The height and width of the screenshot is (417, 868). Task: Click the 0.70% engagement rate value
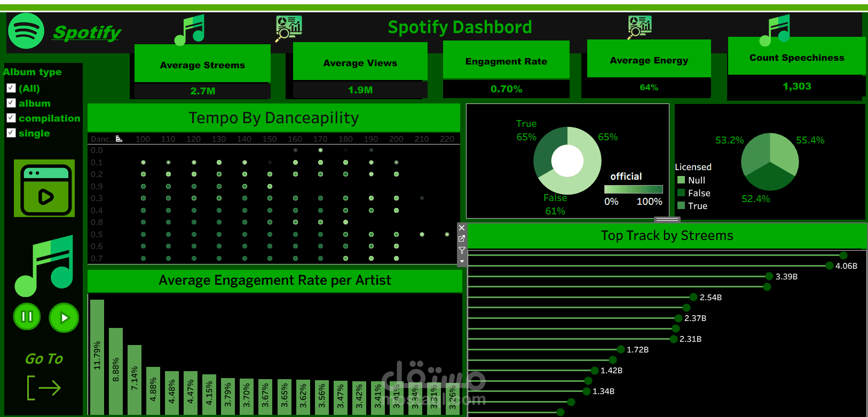click(507, 89)
